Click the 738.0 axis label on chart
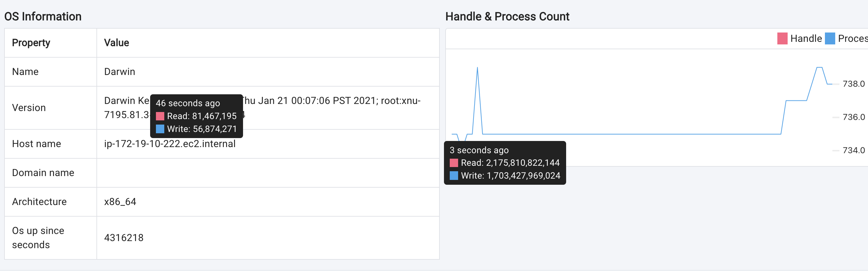 (854, 84)
